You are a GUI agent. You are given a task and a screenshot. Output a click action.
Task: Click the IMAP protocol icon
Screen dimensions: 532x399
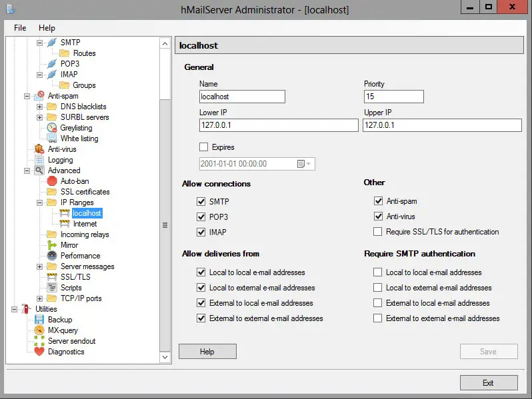click(x=52, y=75)
